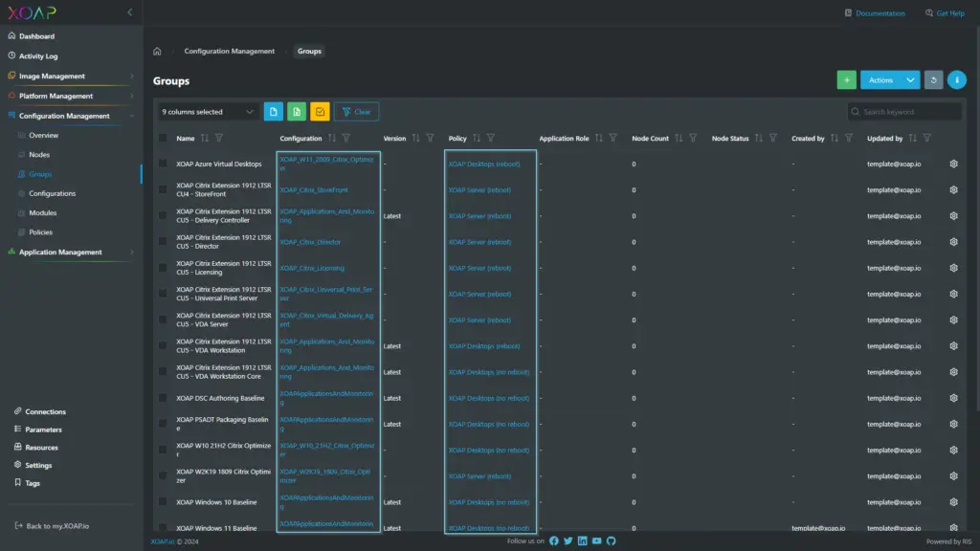Open gear settings for XOAP Windows 10 Baseline row
This screenshot has height=551, width=980.
tap(953, 502)
